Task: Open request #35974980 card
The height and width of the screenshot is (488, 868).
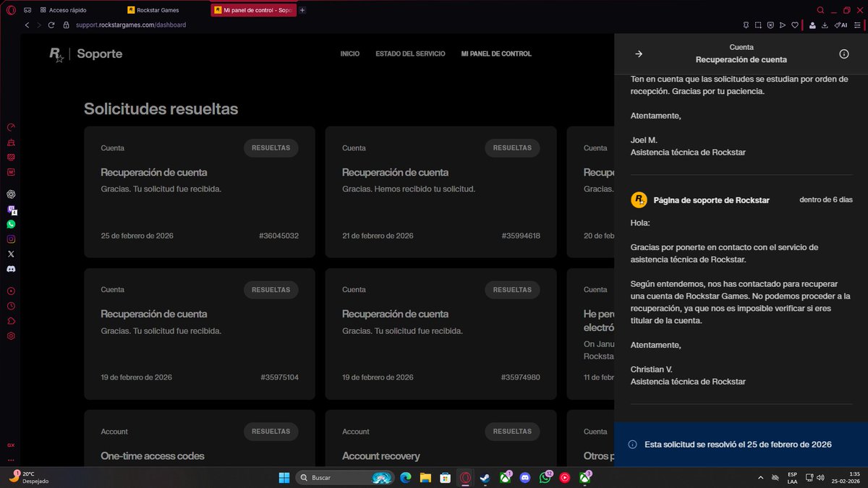Action: tap(441, 334)
